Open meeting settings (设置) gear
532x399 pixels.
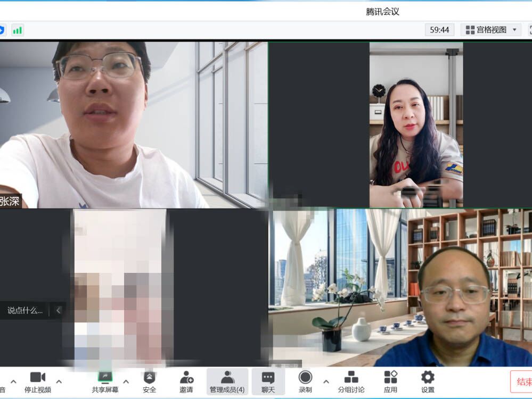pyautogui.click(x=428, y=381)
